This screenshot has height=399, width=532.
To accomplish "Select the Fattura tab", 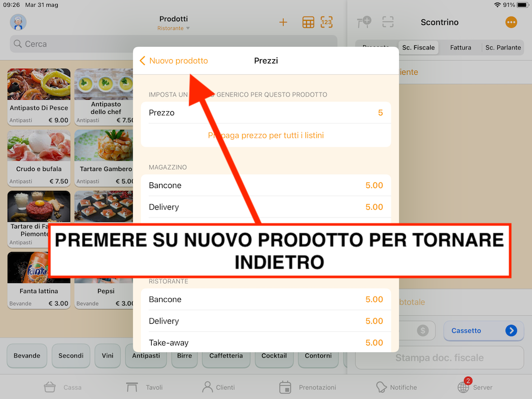I will 460,47.
